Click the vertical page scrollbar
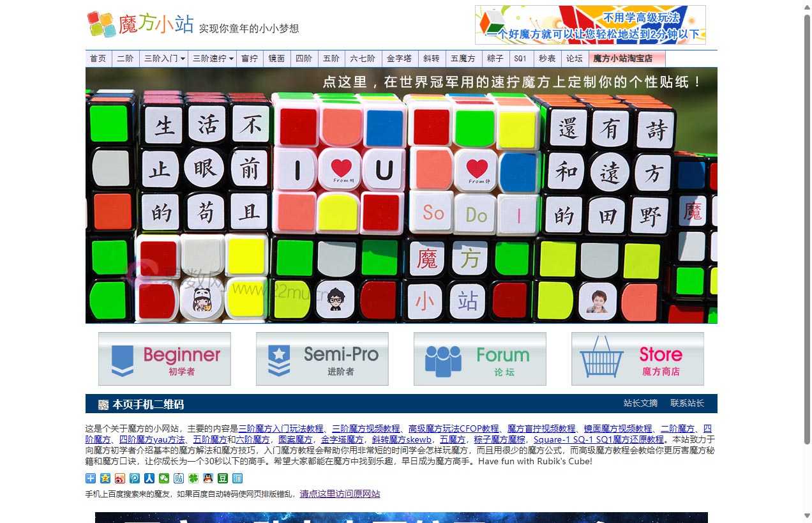The image size is (812, 523). [807, 230]
